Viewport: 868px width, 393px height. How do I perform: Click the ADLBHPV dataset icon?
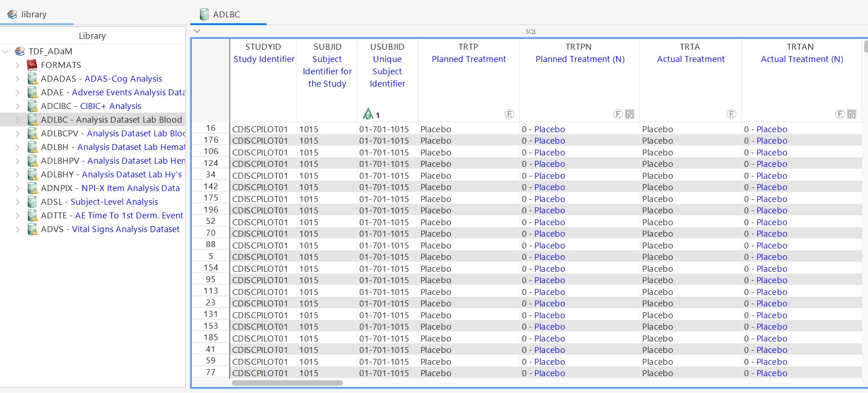[x=32, y=160]
